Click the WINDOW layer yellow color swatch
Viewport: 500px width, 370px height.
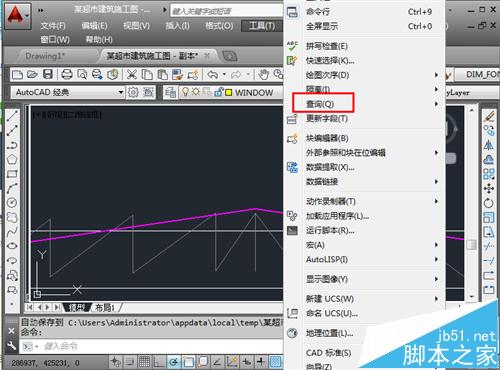pyautogui.click(x=229, y=92)
